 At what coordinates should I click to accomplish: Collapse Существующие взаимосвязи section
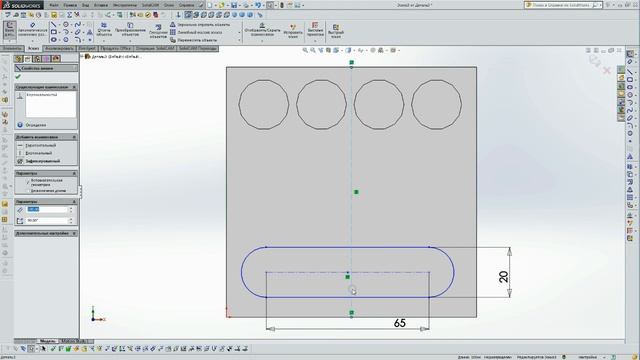pyautogui.click(x=74, y=87)
